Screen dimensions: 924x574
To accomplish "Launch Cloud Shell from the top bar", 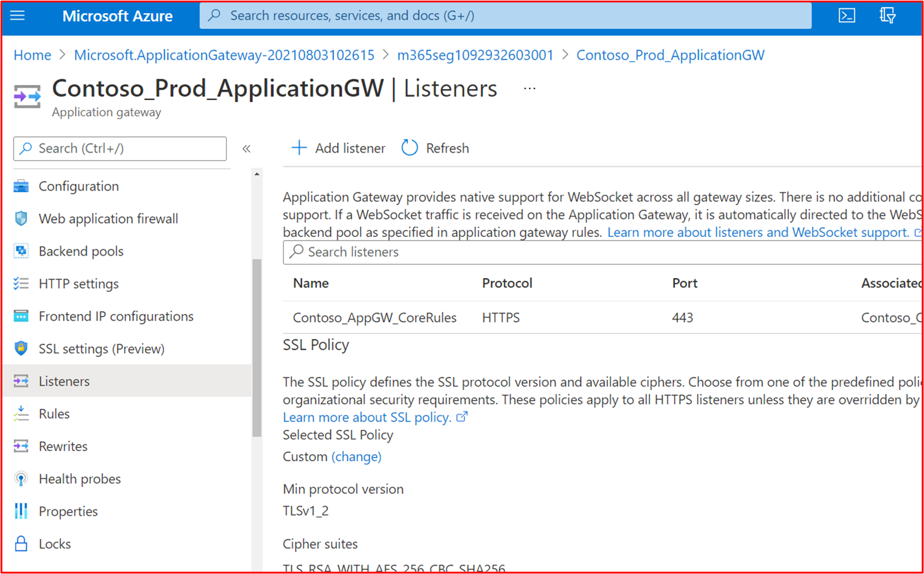I will [847, 16].
